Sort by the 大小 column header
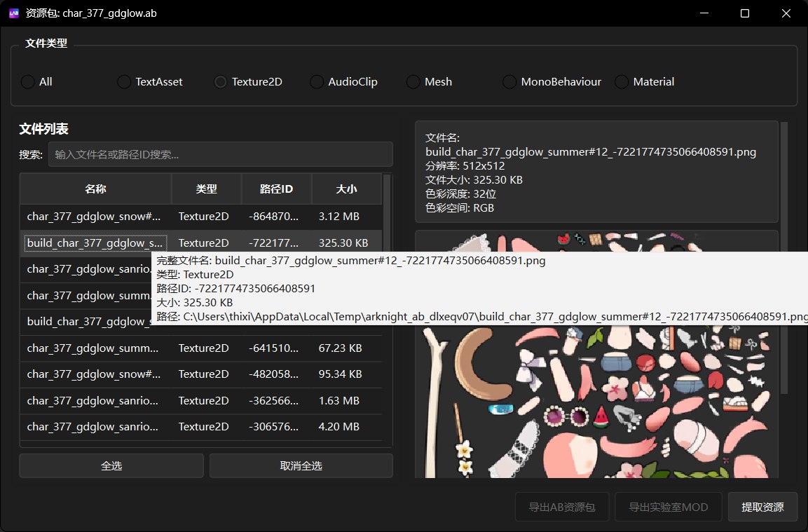 click(x=346, y=189)
